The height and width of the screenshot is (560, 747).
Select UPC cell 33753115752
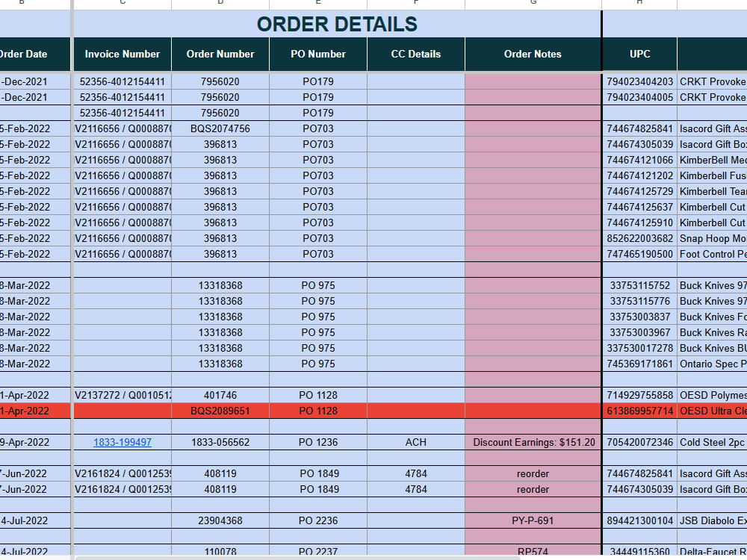640,286
